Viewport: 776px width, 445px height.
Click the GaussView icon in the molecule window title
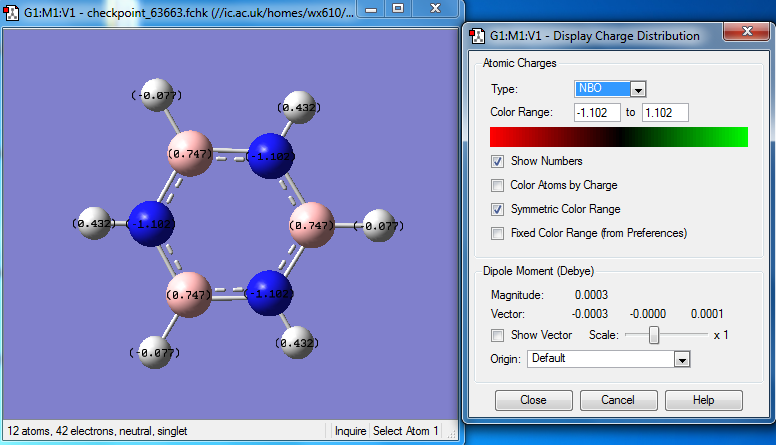pos(11,12)
